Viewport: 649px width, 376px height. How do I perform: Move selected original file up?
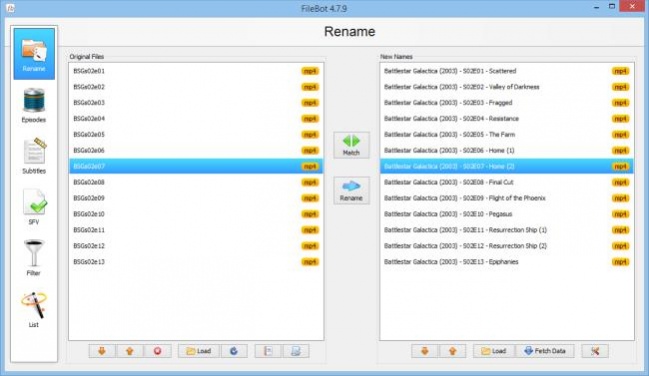click(x=130, y=351)
